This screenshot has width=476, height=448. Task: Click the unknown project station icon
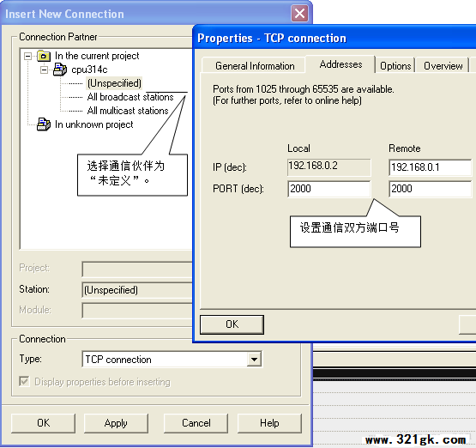pyautogui.click(x=44, y=124)
